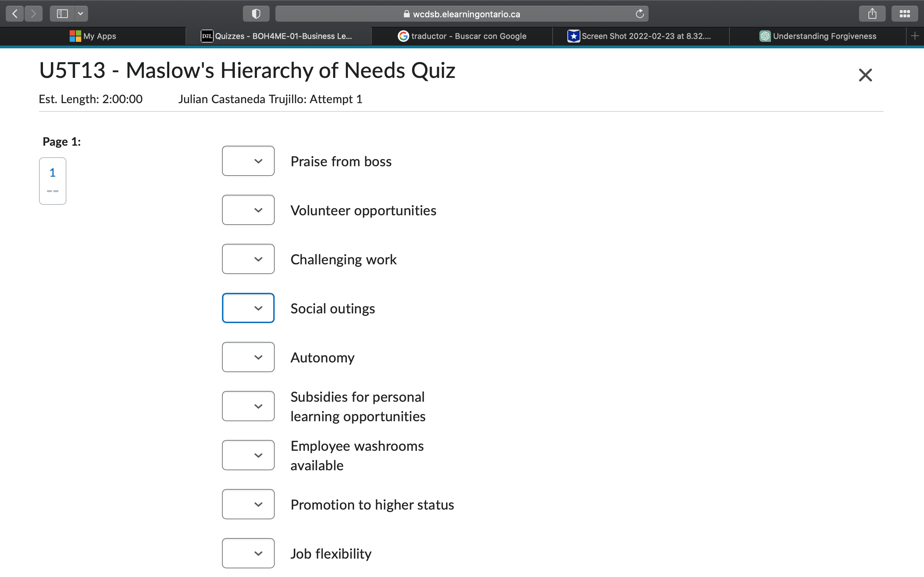Close the quiz with the X button

pyautogui.click(x=865, y=75)
